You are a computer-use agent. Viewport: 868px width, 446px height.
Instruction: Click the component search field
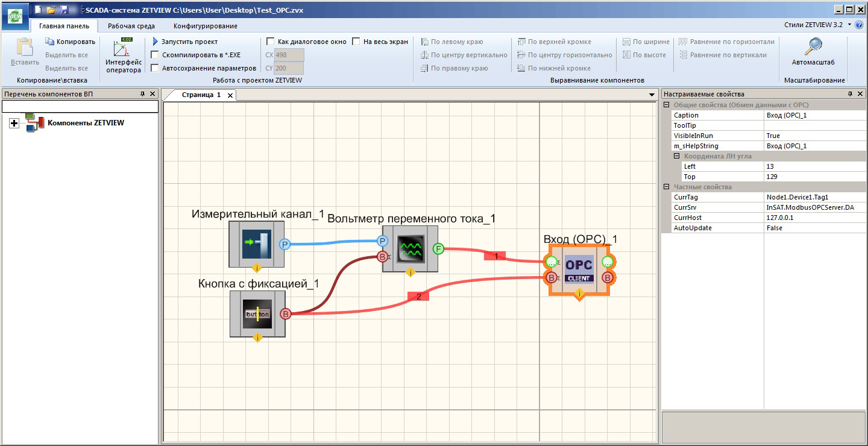click(80, 106)
